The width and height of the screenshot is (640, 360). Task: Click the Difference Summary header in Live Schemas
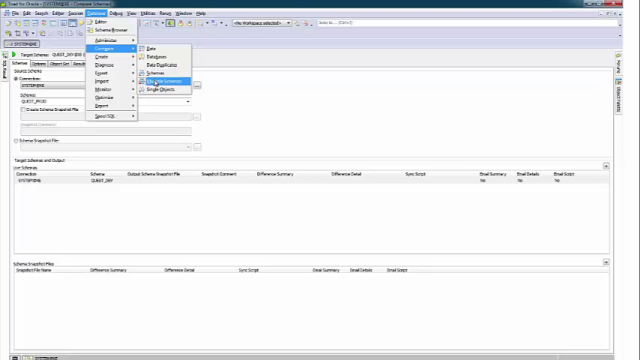(x=275, y=174)
